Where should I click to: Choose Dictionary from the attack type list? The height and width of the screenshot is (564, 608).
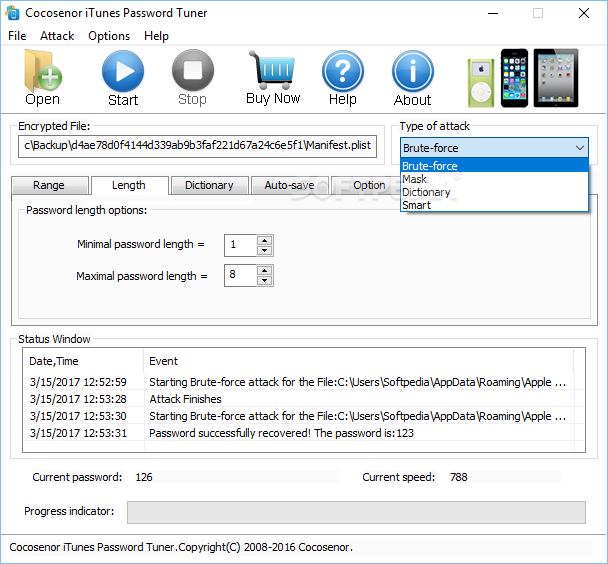pyautogui.click(x=494, y=192)
